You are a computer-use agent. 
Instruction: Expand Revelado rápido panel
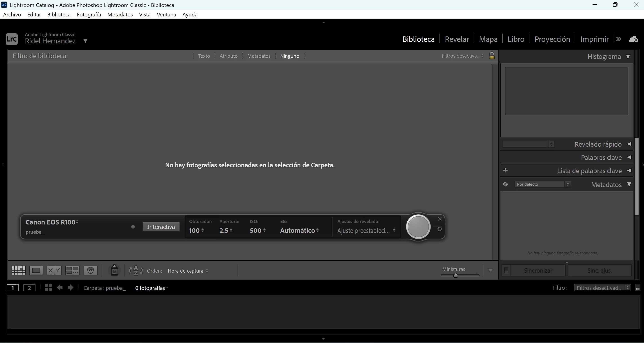tap(629, 144)
